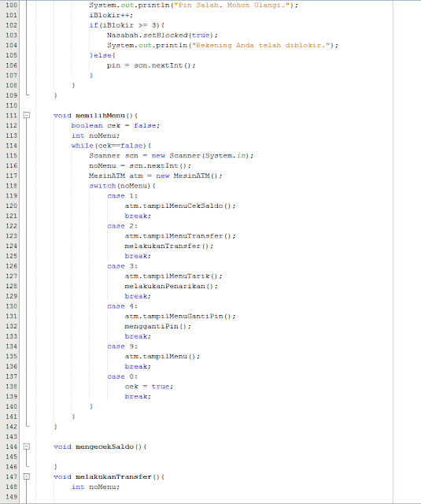The image size is (421, 504).
Task: Click break; on line 136
Action: coord(138,366)
